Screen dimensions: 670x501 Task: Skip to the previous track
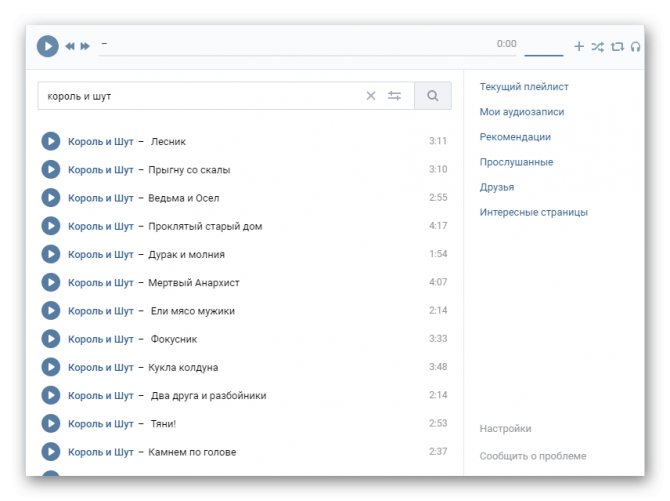[x=70, y=46]
